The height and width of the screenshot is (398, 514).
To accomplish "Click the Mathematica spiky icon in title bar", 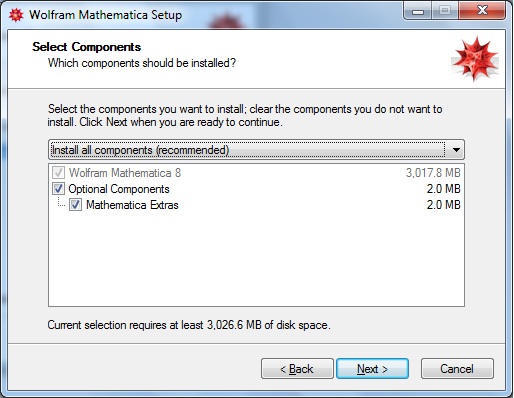I will 16,15.
